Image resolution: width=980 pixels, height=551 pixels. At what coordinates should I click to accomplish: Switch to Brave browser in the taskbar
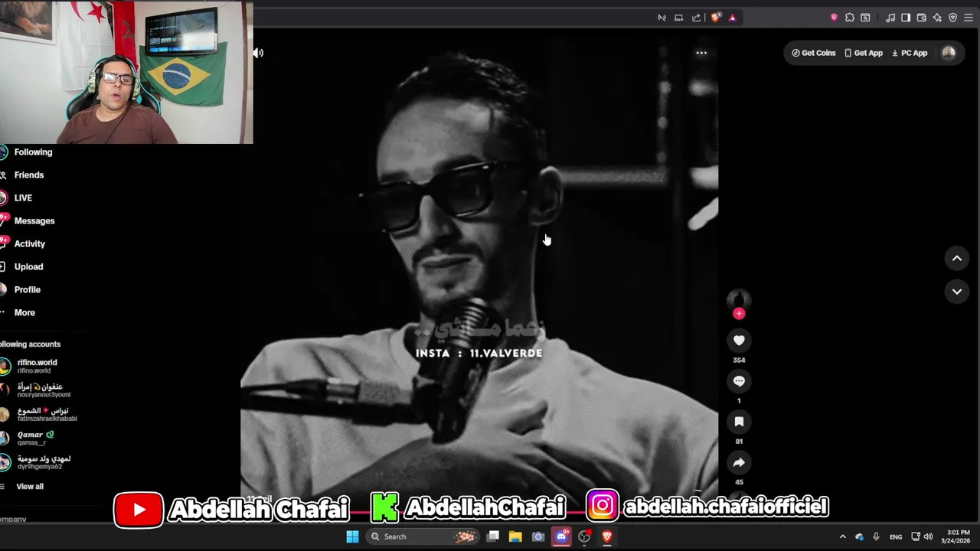tap(607, 536)
